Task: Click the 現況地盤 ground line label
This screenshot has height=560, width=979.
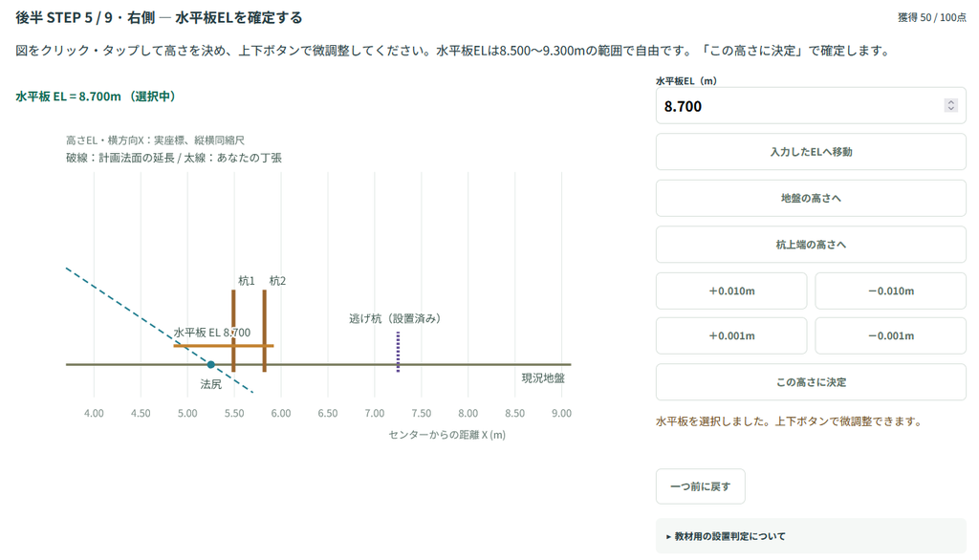Action: 543,378
